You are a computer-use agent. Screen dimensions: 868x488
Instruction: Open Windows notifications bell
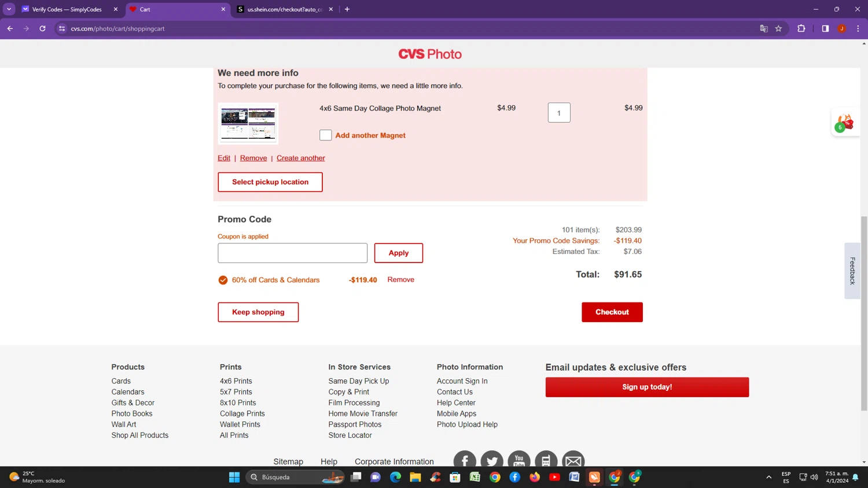[855, 477]
